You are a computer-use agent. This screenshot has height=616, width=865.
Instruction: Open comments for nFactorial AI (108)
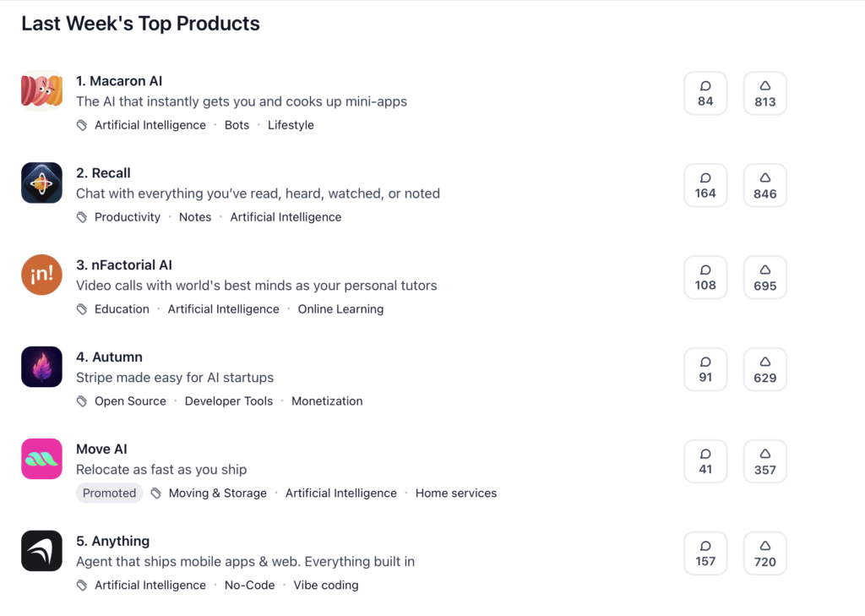705,277
